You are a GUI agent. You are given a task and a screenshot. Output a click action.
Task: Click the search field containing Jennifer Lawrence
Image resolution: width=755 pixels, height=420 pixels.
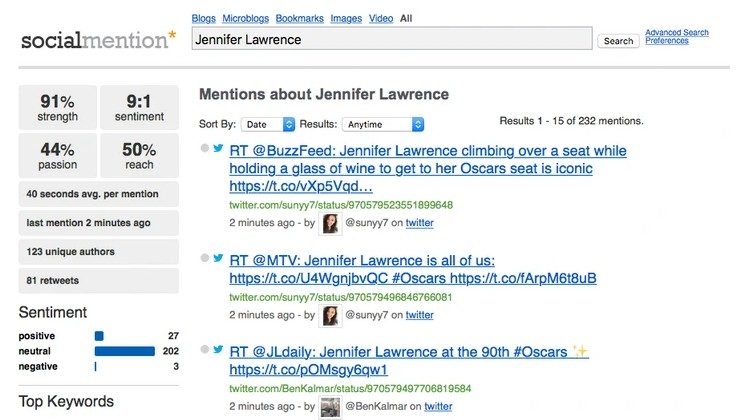[392, 39]
